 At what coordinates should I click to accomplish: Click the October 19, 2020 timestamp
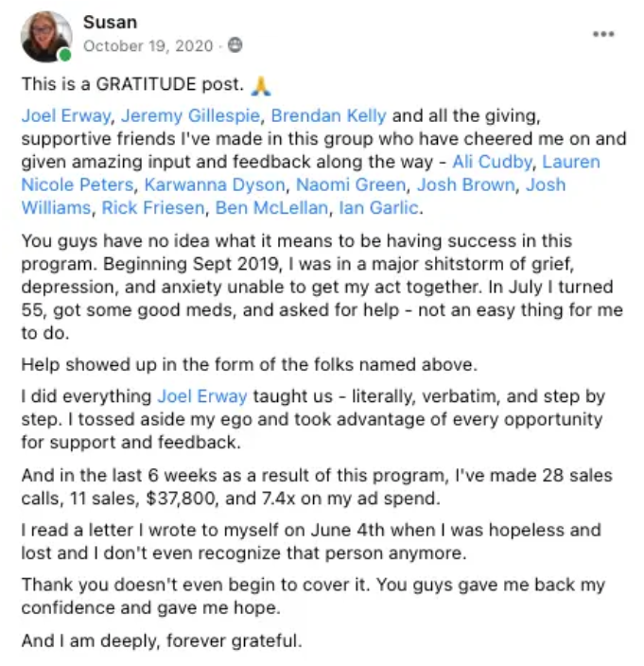coord(148,45)
